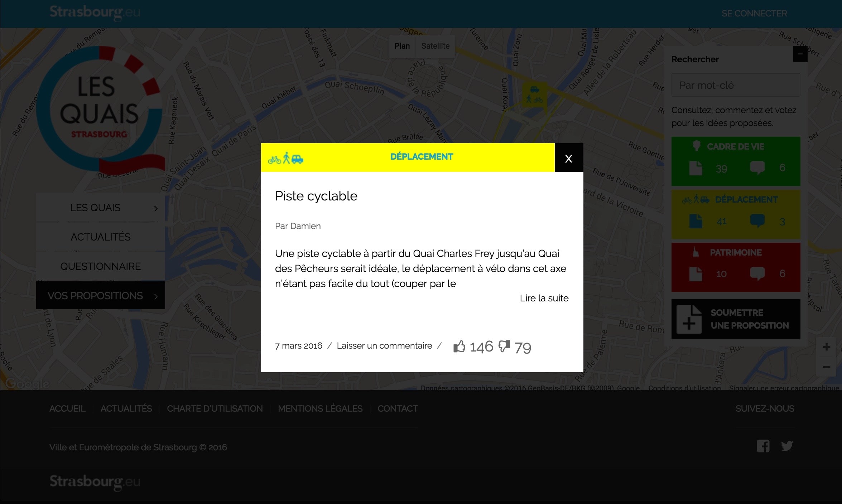The image size is (842, 504).
Task: Collapse the Rechercher search panel
Action: pos(800,55)
